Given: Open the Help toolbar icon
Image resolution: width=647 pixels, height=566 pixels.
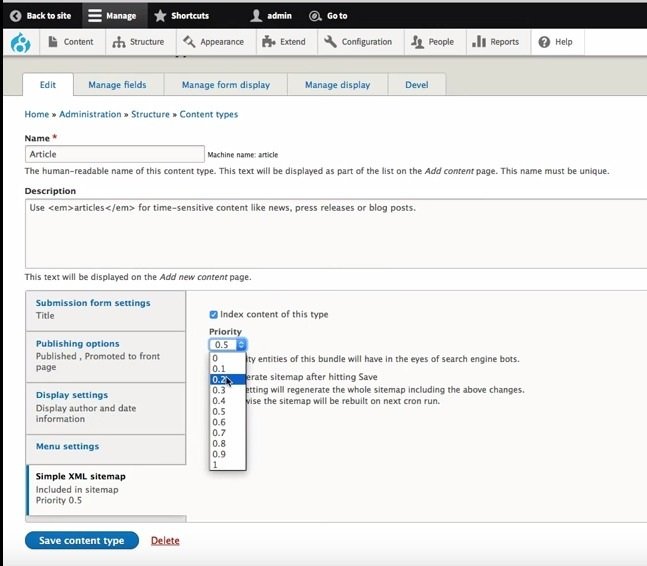Looking at the screenshot, I should pos(544,42).
